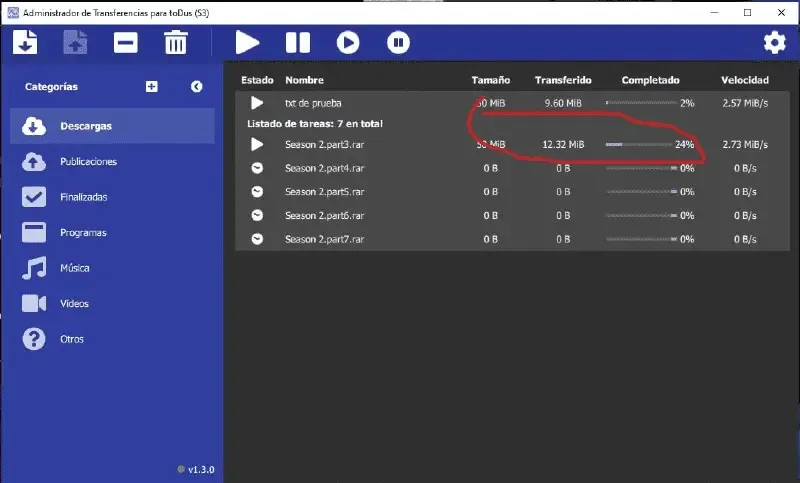Select Season 2.part4.rar file name

pyautogui.click(x=324, y=168)
